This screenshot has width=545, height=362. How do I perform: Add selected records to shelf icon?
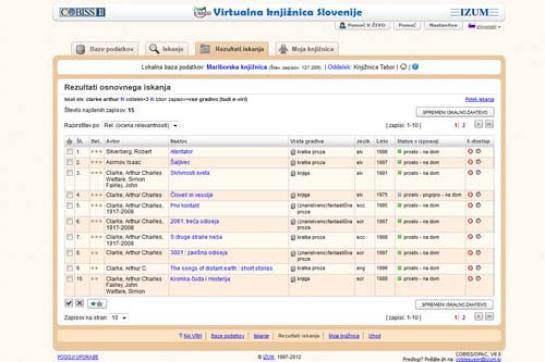(97, 304)
